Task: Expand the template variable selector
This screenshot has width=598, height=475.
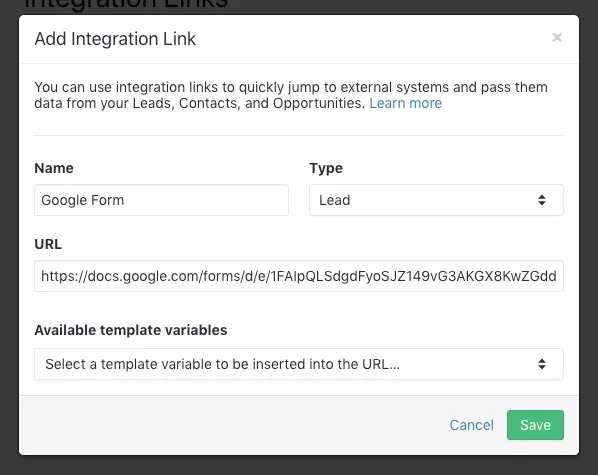Action: (299, 364)
